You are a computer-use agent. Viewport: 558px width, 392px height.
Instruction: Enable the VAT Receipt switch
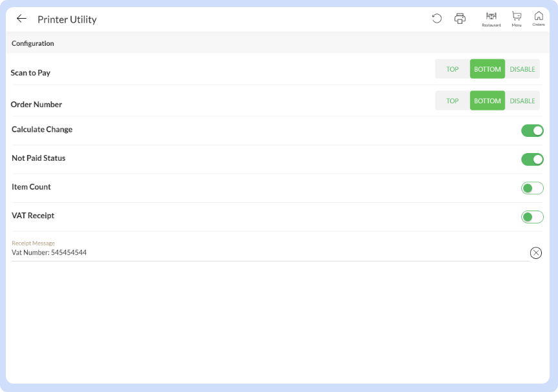point(532,217)
